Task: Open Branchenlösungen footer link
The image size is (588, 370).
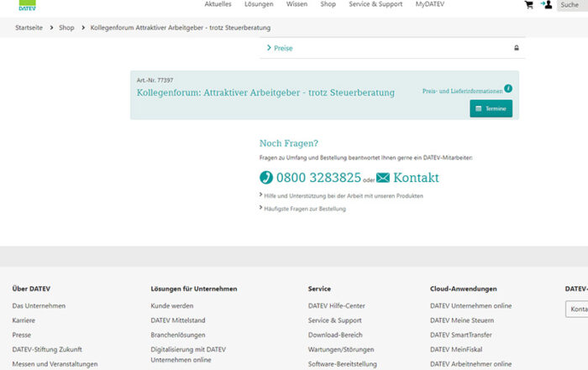Action: pos(178,335)
